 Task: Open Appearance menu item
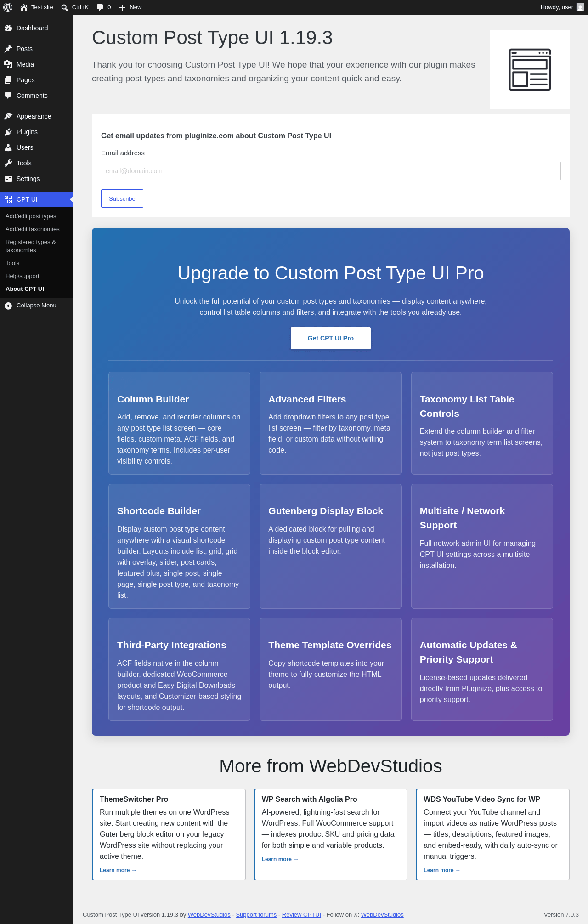click(37, 116)
